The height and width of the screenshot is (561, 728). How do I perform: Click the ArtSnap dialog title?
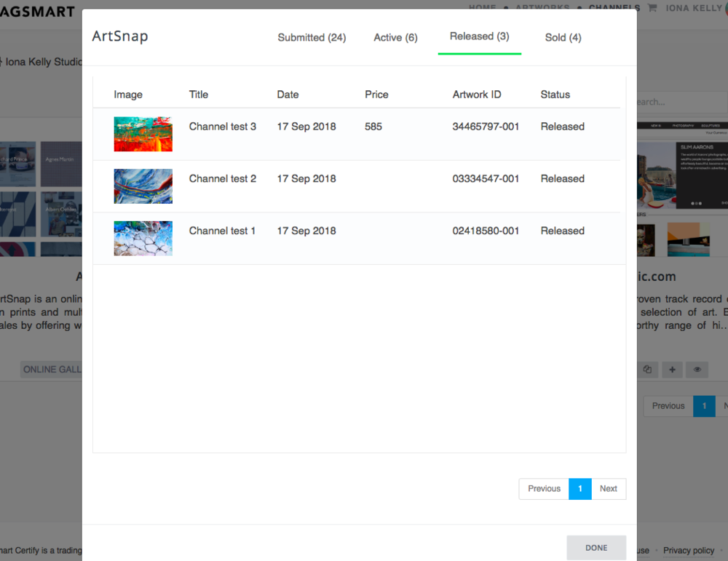coord(120,36)
